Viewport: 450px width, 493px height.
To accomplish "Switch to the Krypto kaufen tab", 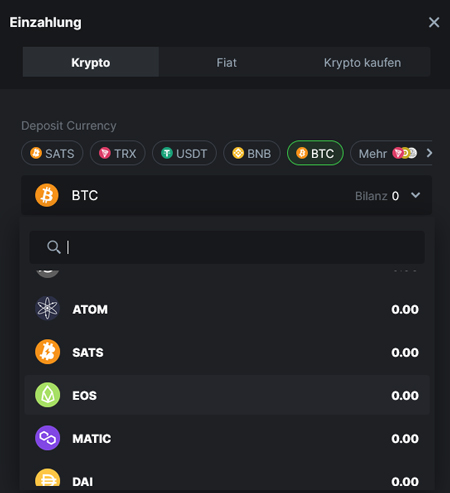I will pyautogui.click(x=362, y=62).
